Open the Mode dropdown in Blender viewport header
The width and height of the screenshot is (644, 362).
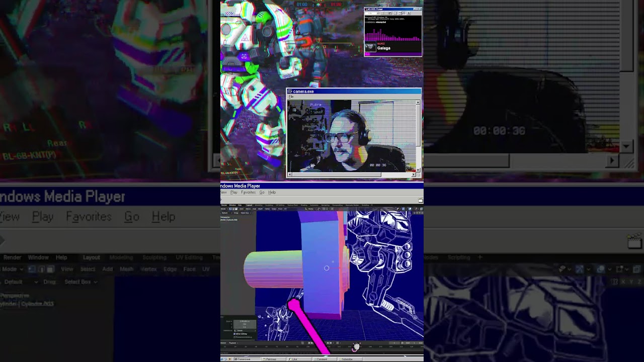223,209
